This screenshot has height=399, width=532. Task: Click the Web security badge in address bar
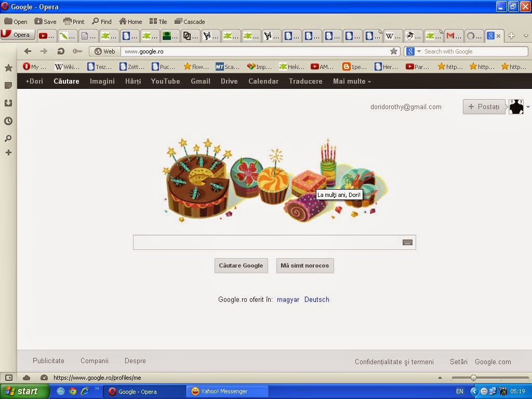pyautogui.click(x=105, y=51)
